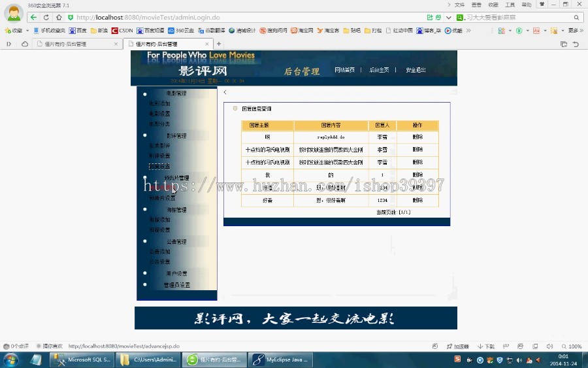Screen dimensions: 588x368
Task: Collapse the sidebar with the < arrow
Action: click(x=225, y=92)
